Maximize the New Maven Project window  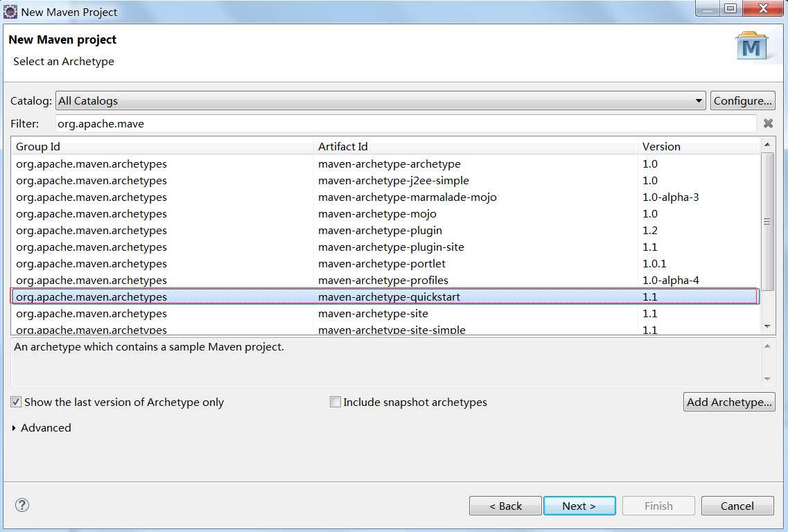pos(730,8)
